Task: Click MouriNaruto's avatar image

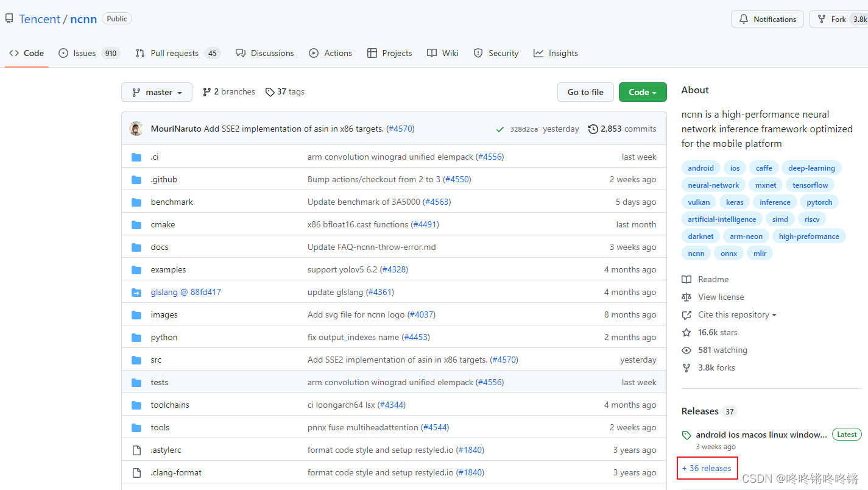Action: pos(136,129)
